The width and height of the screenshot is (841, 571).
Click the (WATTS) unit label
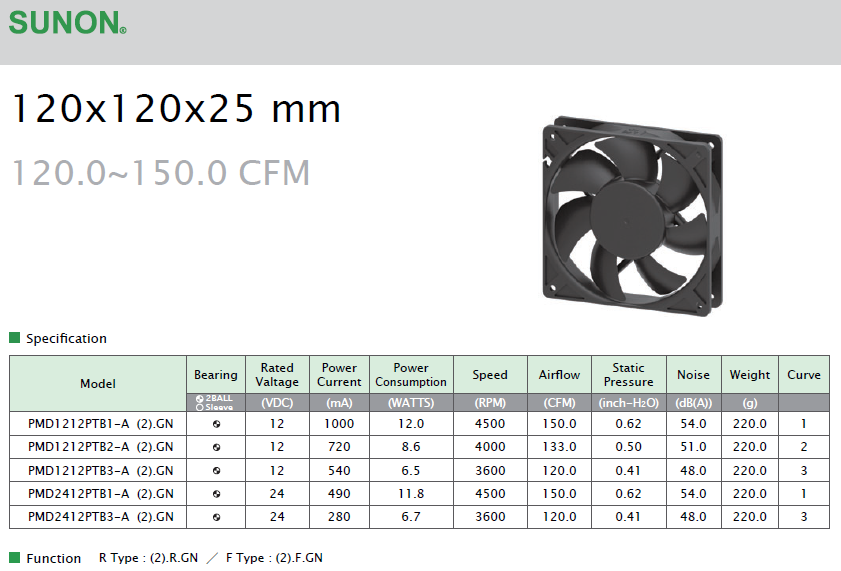coord(411,403)
